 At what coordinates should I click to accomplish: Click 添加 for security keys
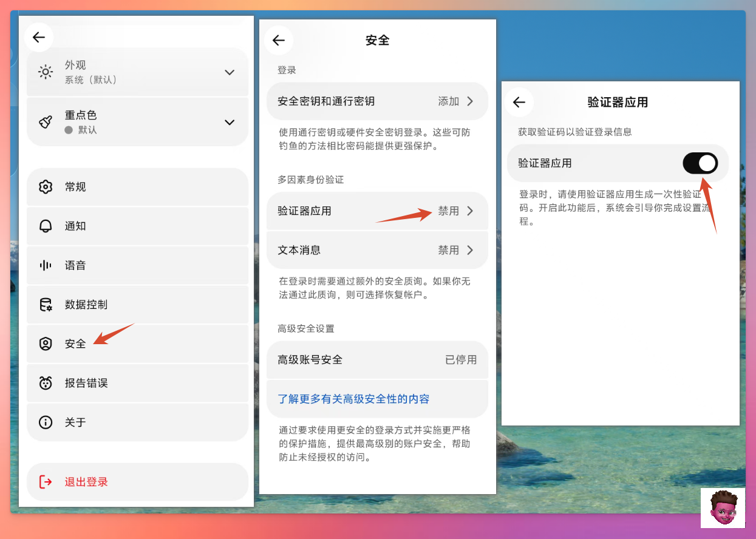click(x=449, y=101)
